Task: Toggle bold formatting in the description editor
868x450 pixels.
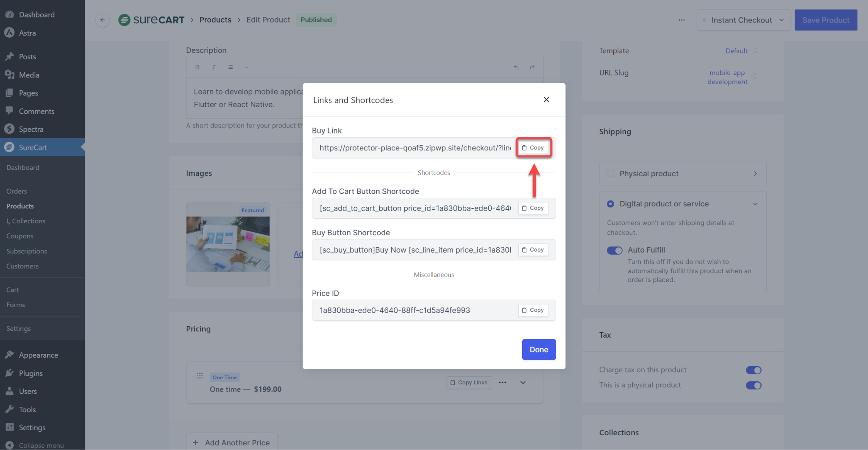Action: pyautogui.click(x=197, y=67)
